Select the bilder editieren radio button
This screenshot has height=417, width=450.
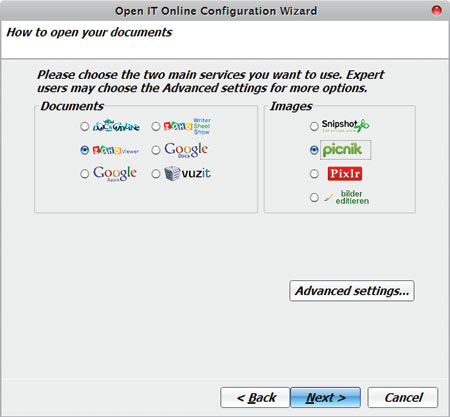[x=314, y=197]
